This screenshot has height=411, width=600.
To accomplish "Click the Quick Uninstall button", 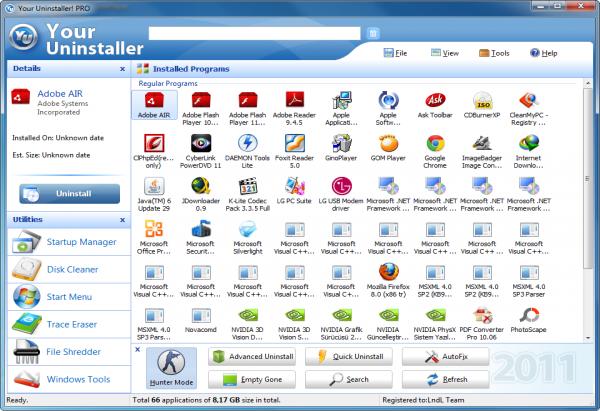I will tap(349, 357).
